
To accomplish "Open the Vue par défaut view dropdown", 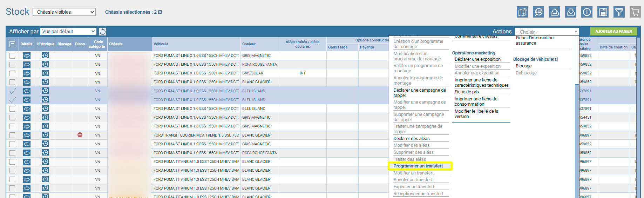I will point(68,31).
